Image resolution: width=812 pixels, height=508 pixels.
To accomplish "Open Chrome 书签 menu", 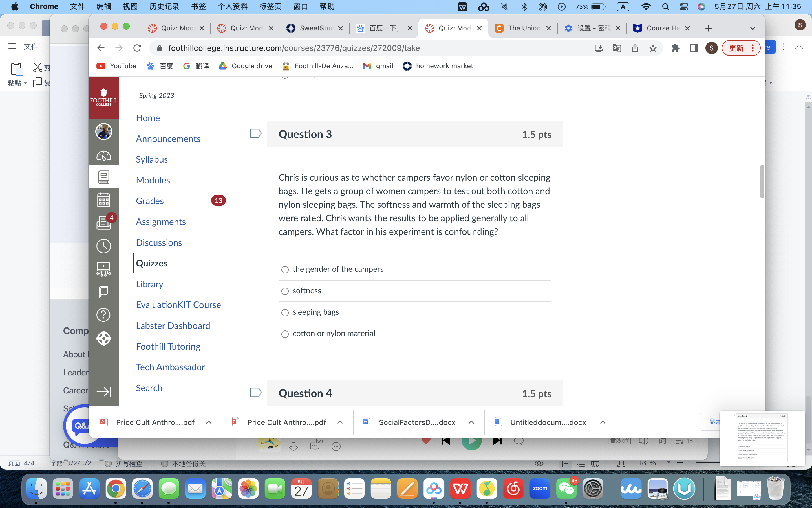I will (x=198, y=7).
